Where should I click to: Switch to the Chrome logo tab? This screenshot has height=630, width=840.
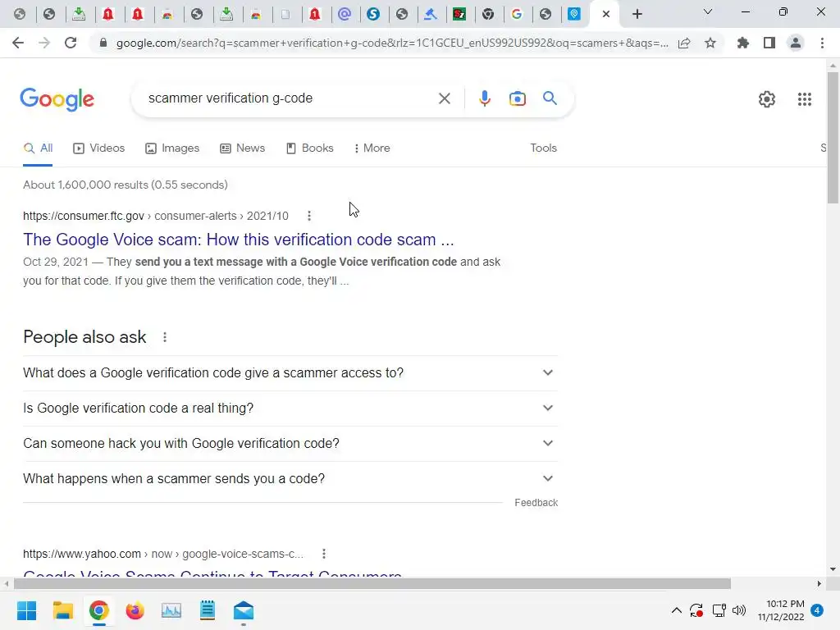pyautogui.click(x=488, y=14)
